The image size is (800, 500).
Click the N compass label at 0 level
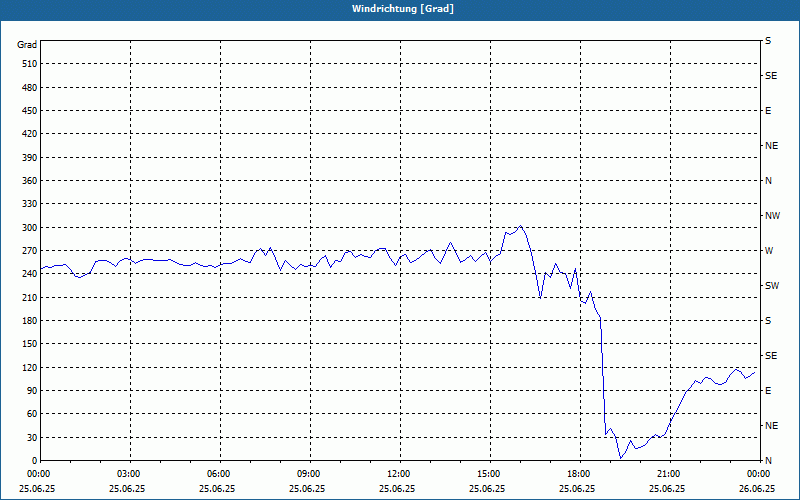point(768,461)
